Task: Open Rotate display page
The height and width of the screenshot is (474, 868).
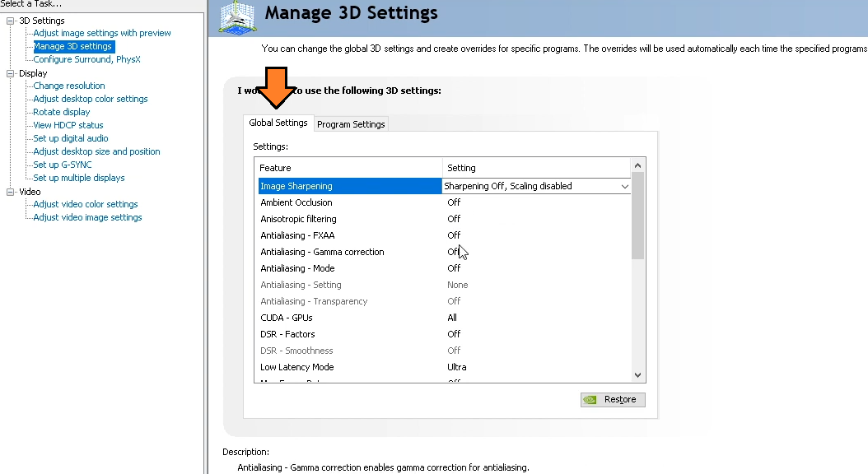Action: coord(62,112)
